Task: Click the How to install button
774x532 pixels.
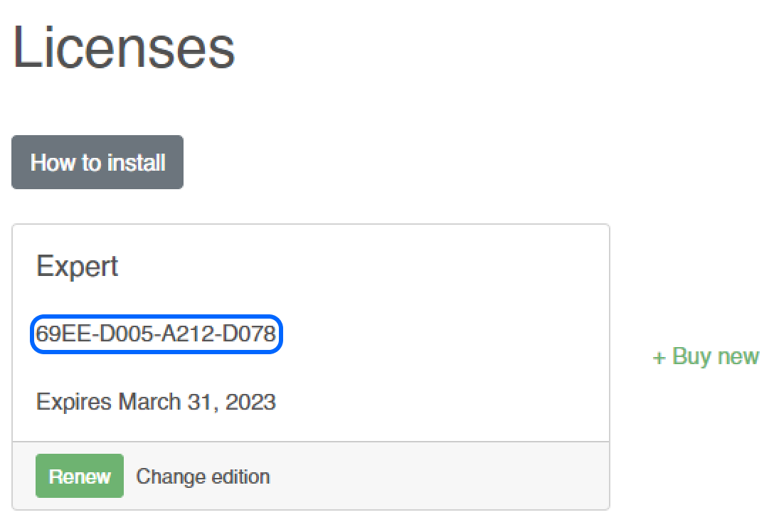Action: coord(97,162)
